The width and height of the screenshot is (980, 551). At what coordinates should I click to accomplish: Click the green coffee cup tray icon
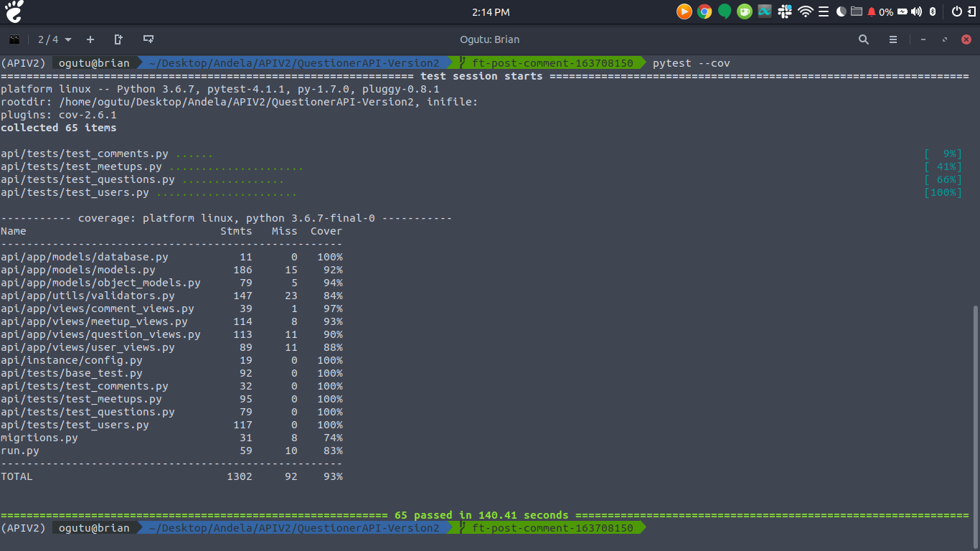pos(745,11)
